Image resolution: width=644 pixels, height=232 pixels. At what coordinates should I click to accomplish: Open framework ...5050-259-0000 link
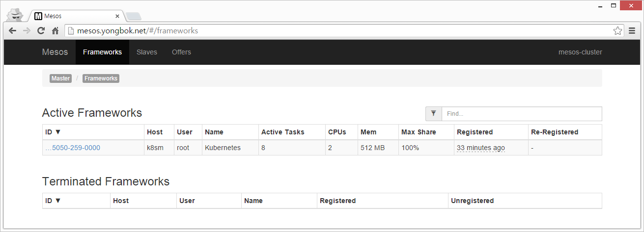click(73, 148)
